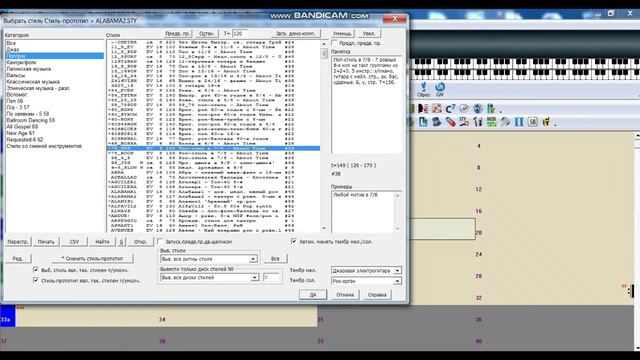Click the styles list scroll-down arrow
Screen dimensions: 640x360
click(324, 228)
